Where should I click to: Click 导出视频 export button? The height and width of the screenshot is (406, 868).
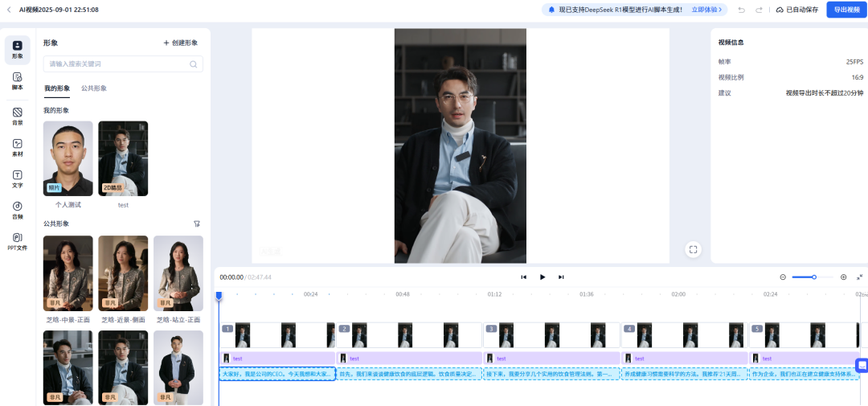846,10
